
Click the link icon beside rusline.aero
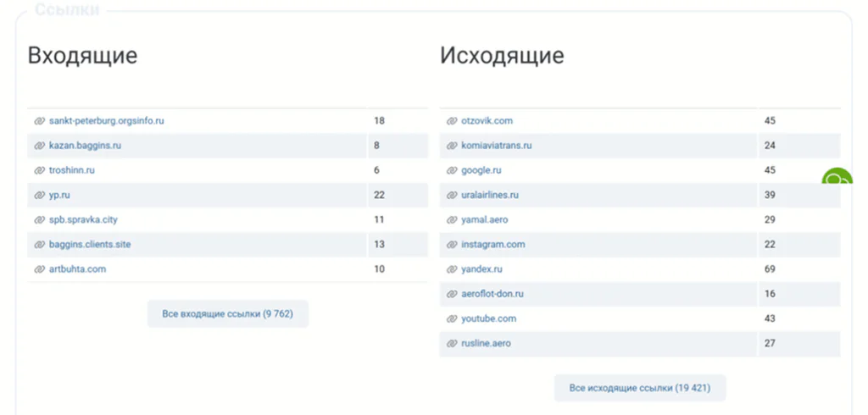[452, 344]
